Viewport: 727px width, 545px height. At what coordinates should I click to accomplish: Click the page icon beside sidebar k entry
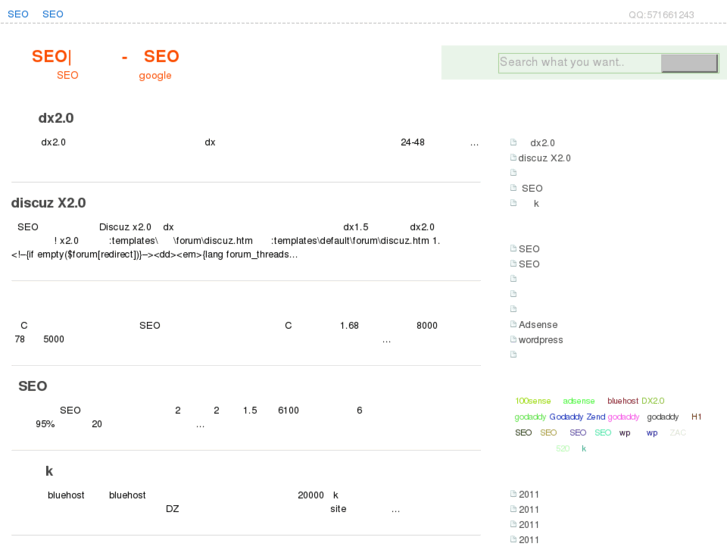pos(513,203)
